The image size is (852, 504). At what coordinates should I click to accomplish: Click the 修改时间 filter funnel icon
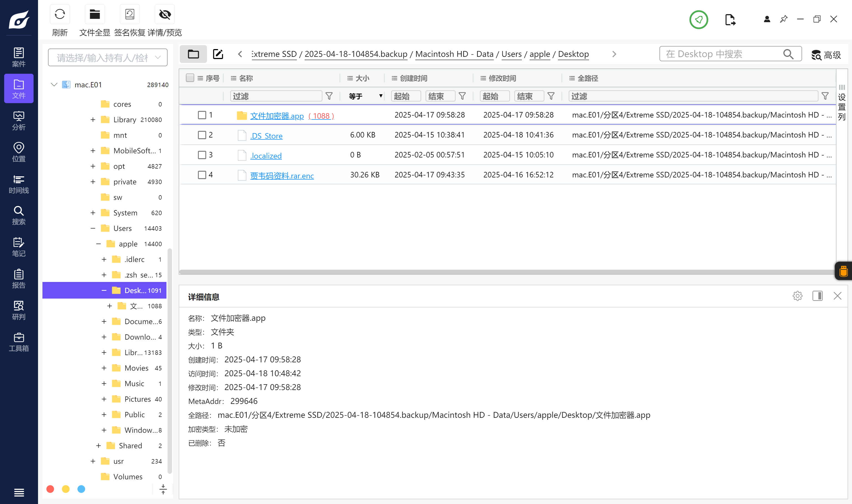pos(551,96)
